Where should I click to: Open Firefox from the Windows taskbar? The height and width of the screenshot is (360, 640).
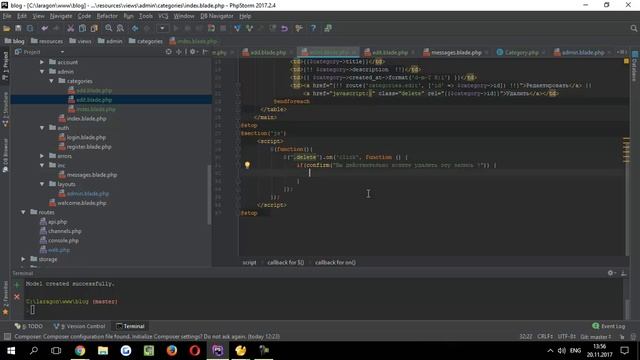pyautogui.click(x=172, y=350)
